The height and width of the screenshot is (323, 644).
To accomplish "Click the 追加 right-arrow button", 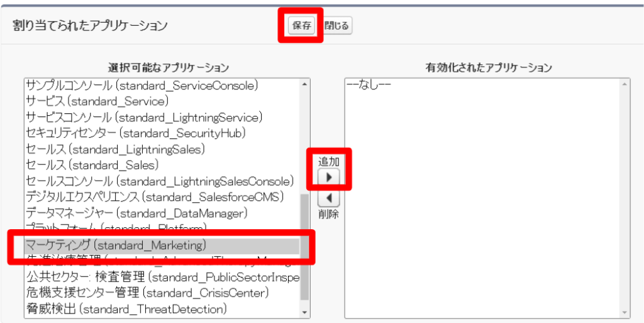I will click(328, 178).
